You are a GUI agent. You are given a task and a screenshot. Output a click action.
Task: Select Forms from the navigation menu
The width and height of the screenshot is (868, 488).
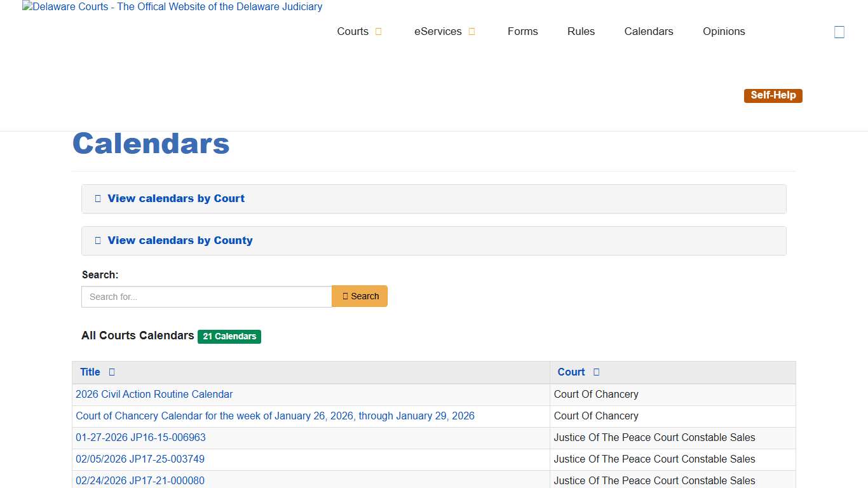(x=522, y=31)
